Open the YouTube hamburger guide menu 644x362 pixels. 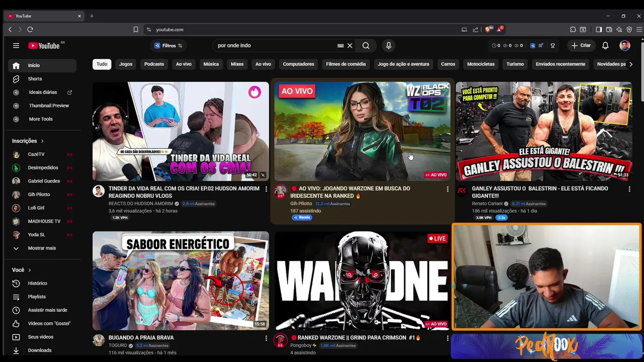click(x=16, y=45)
